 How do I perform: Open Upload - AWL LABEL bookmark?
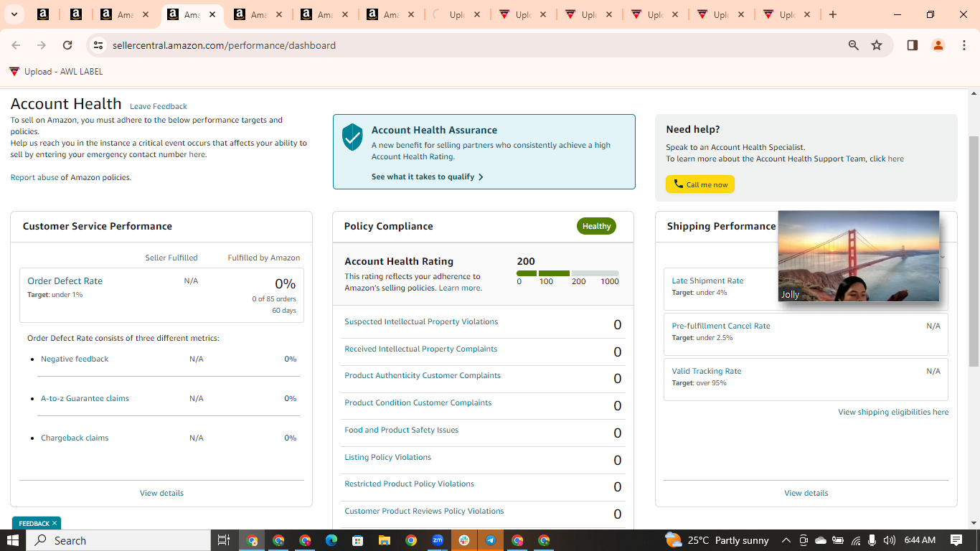pos(56,72)
